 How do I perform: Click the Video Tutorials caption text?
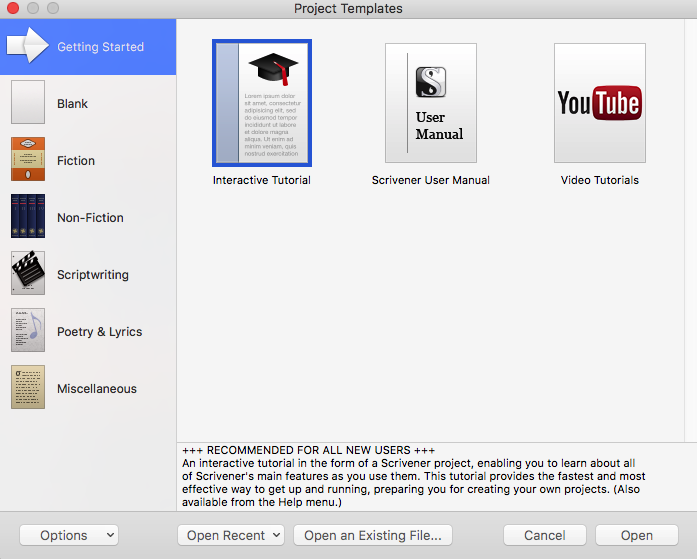point(600,180)
